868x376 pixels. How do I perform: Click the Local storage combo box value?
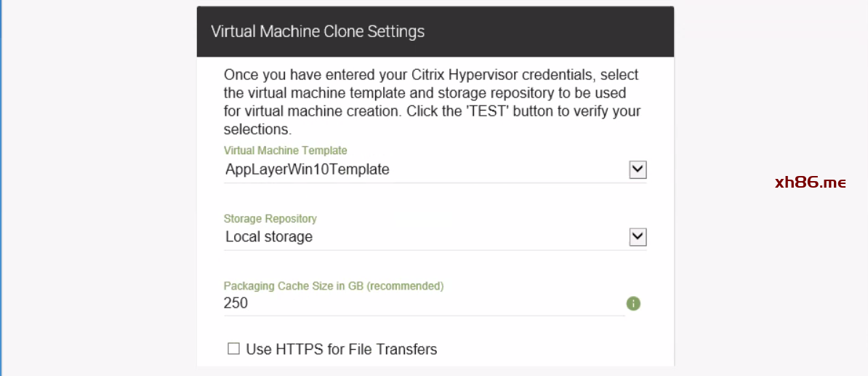click(x=269, y=237)
